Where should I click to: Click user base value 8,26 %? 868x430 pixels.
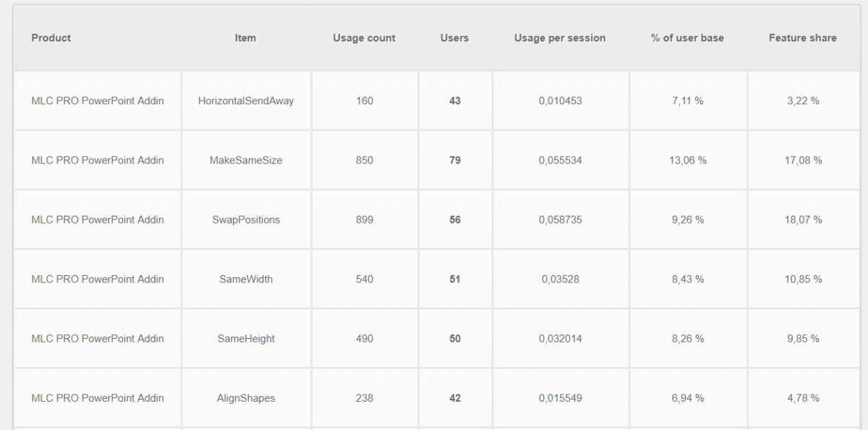688,338
